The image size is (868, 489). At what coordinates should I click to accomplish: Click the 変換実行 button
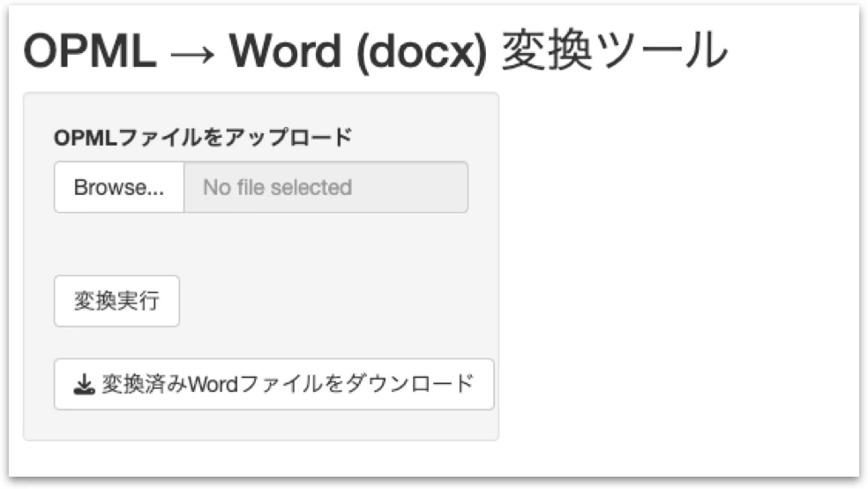[x=116, y=301]
